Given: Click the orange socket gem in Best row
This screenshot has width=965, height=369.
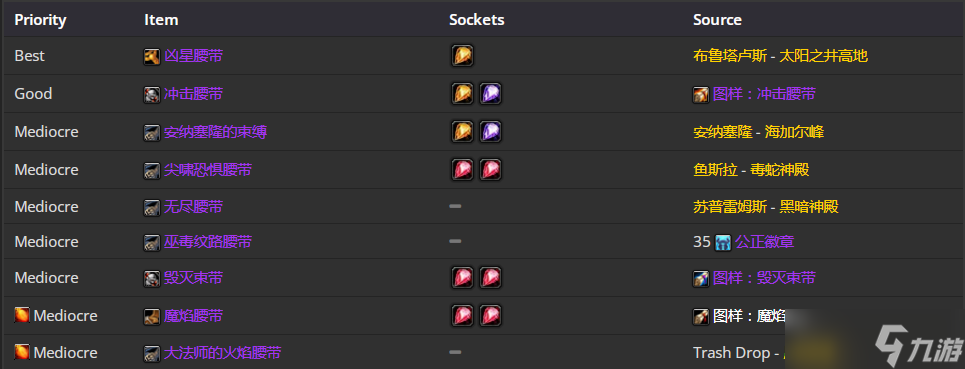Looking at the screenshot, I should 462,56.
